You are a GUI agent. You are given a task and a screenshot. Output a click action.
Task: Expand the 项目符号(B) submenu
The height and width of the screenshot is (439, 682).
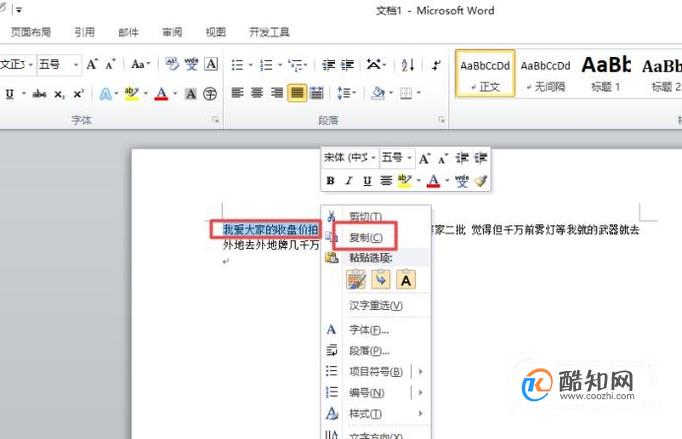[376, 372]
